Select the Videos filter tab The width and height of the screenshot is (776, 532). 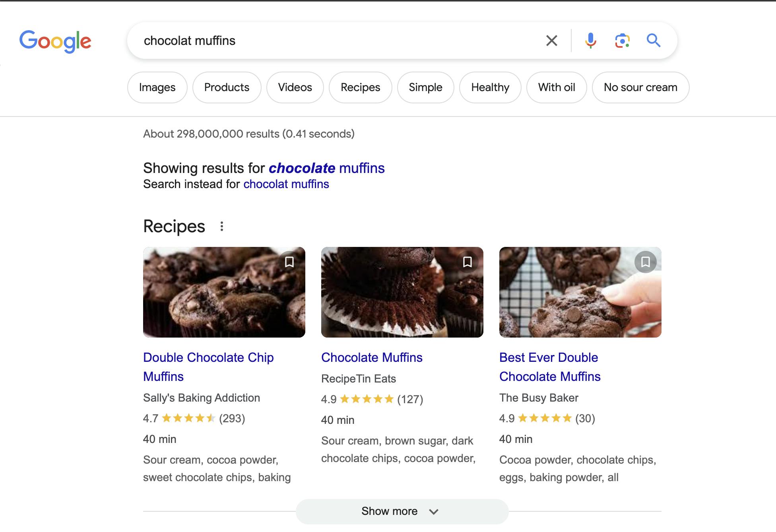[x=295, y=87]
